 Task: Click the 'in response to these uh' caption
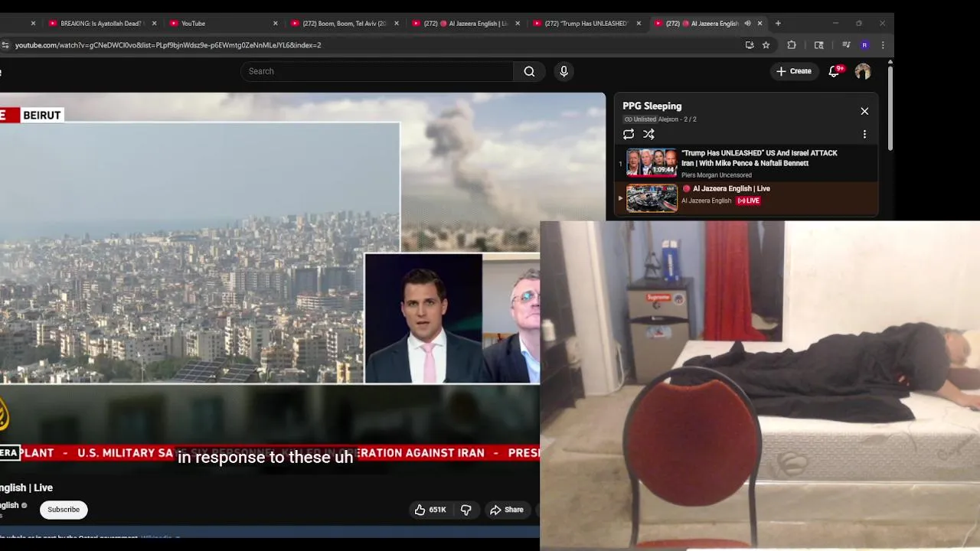click(x=265, y=458)
